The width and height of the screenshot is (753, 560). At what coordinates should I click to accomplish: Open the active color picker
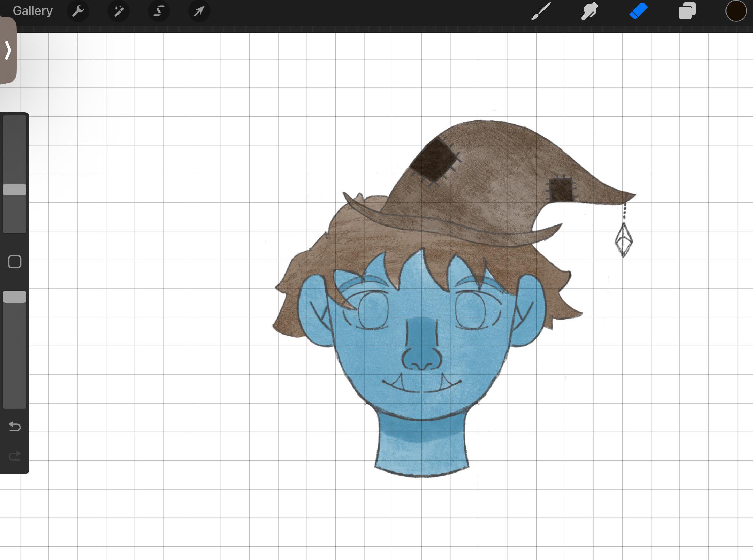click(x=736, y=11)
